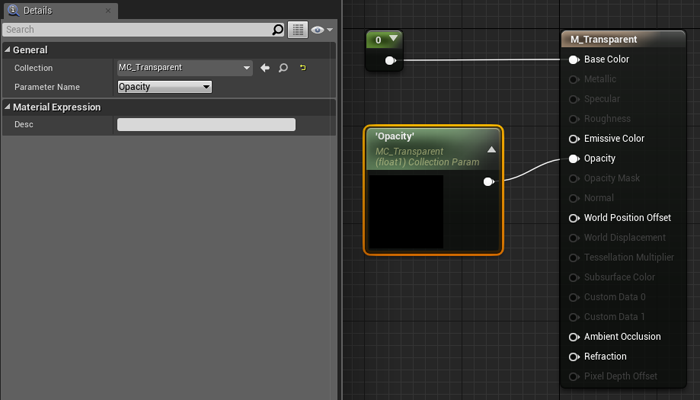This screenshot has width=700, height=400.
Task: Collapse the Opacity collection param node preview
Action: 492,150
